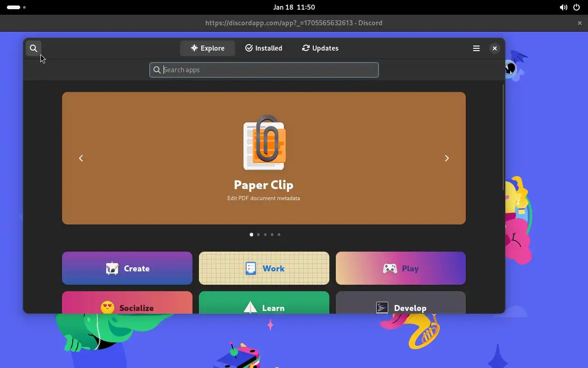Click the volume icon in top bar
The width and height of the screenshot is (588, 368).
point(564,7)
